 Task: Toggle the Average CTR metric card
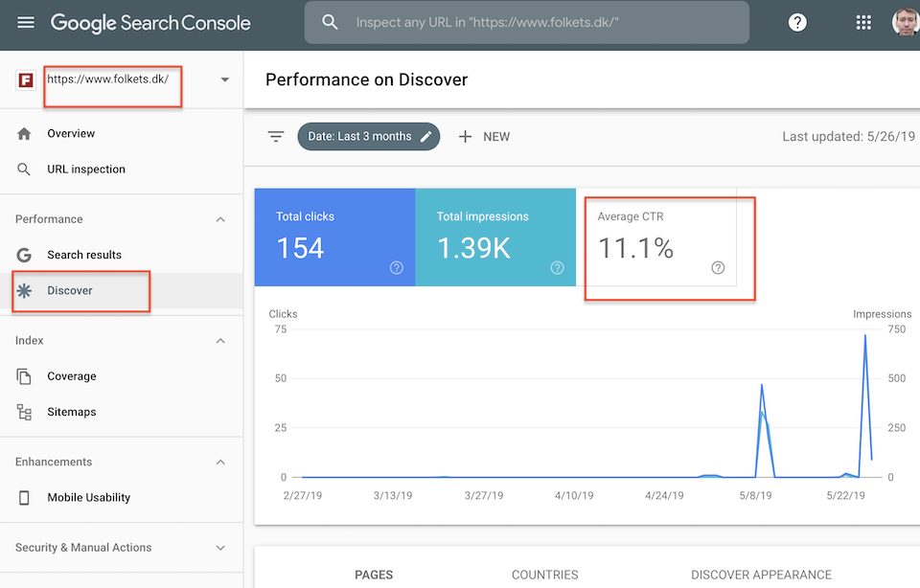(x=655, y=237)
